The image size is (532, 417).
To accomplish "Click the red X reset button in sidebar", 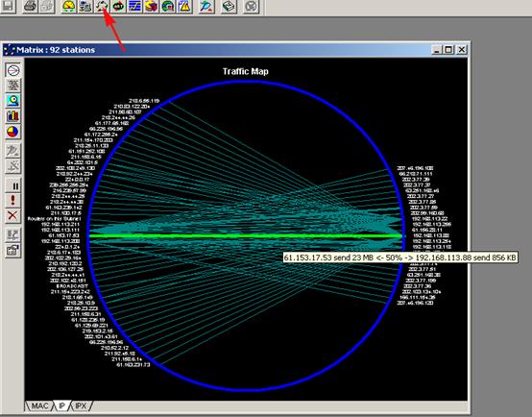I will (x=12, y=215).
